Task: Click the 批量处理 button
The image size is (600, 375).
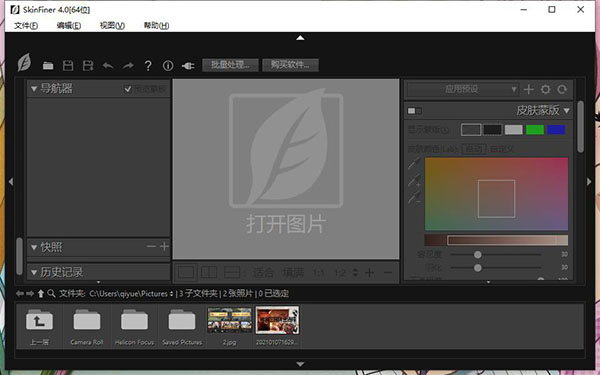Action: coord(230,65)
